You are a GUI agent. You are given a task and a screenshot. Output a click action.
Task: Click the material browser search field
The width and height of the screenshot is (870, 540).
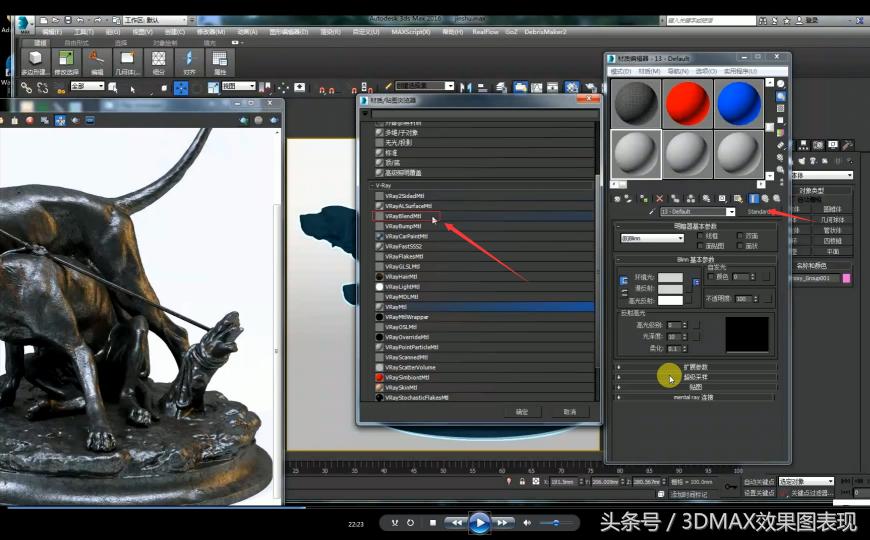484,113
